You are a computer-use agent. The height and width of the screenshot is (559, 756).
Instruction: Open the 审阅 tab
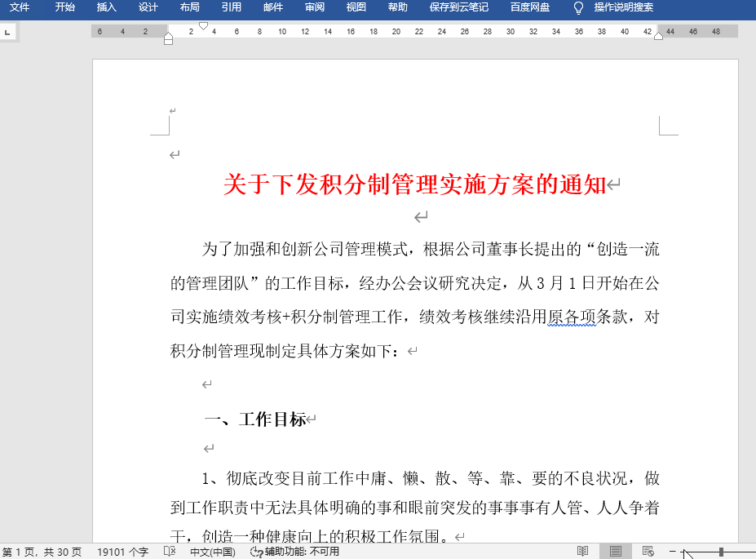[315, 9]
